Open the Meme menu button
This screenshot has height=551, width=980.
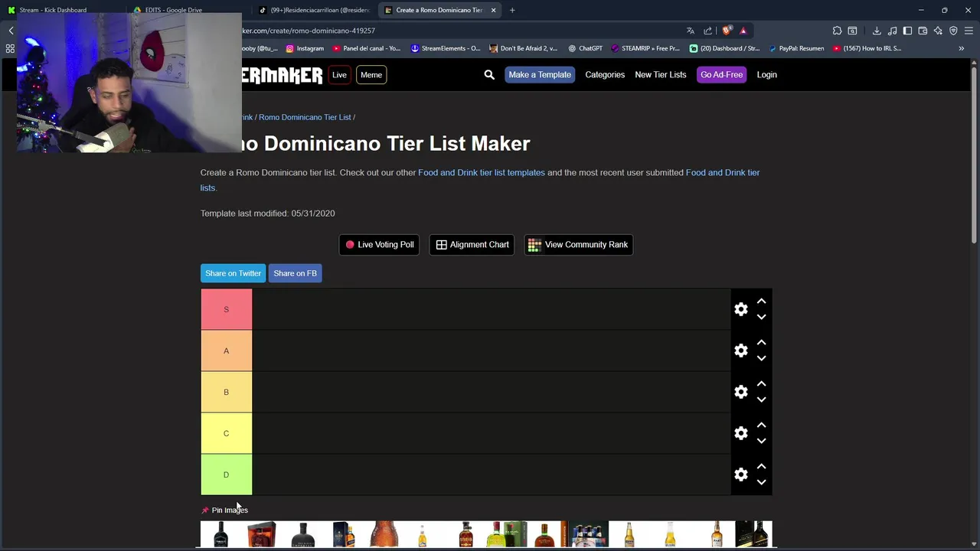tap(371, 74)
